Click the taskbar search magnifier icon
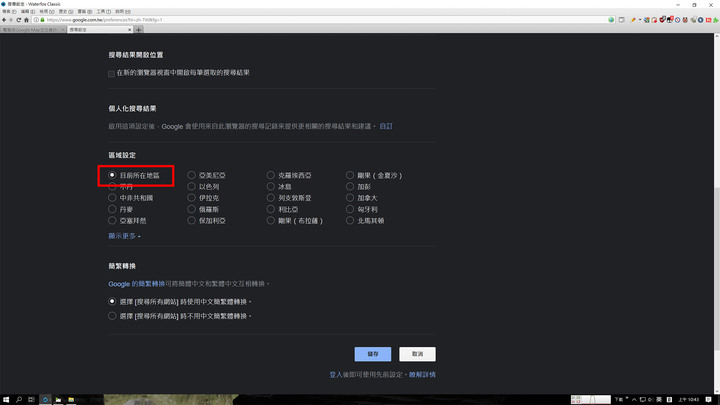This screenshot has height=405, width=720. tap(19, 399)
